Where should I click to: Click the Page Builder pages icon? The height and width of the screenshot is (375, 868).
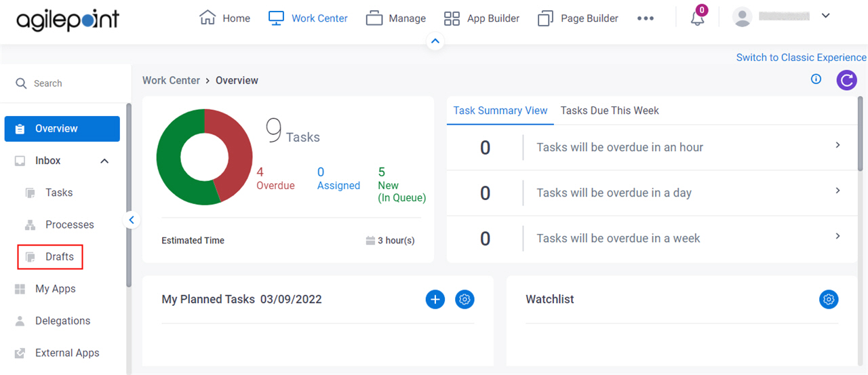pos(545,18)
